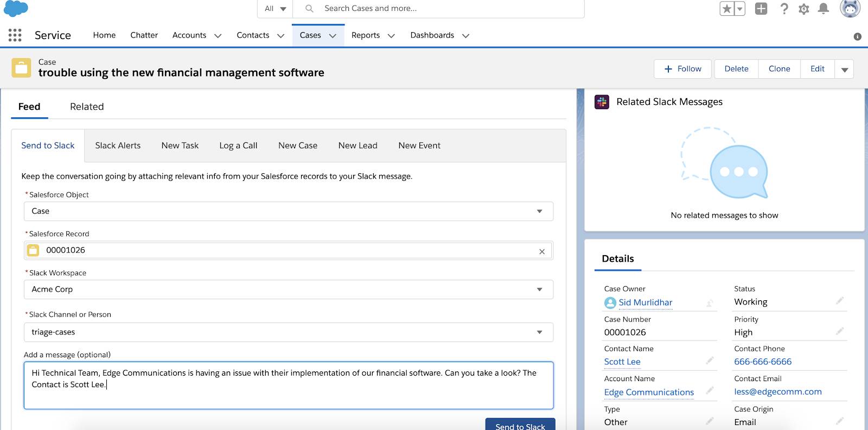This screenshot has width=868, height=430.
Task: Click the edit pencil next to Status
Action: pos(840,301)
